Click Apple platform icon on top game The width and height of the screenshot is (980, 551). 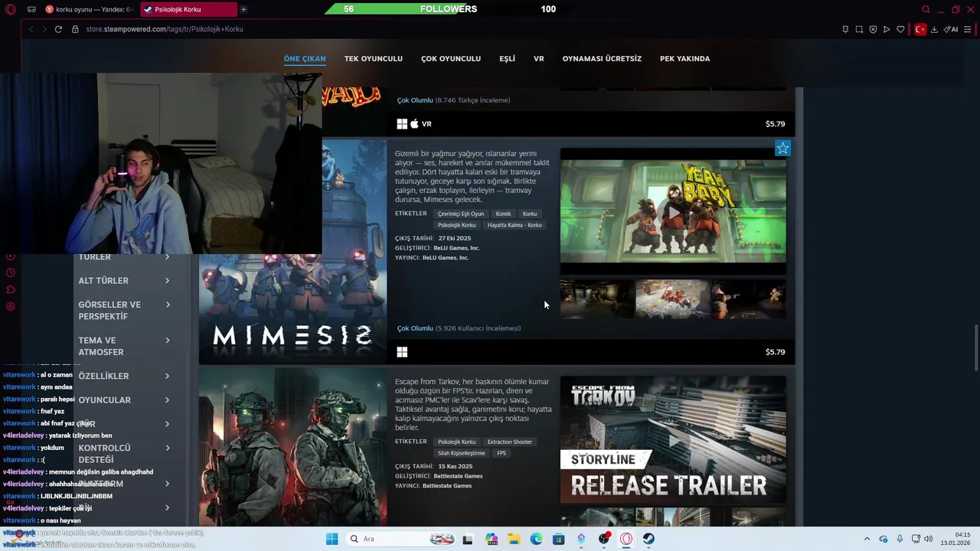[414, 124]
